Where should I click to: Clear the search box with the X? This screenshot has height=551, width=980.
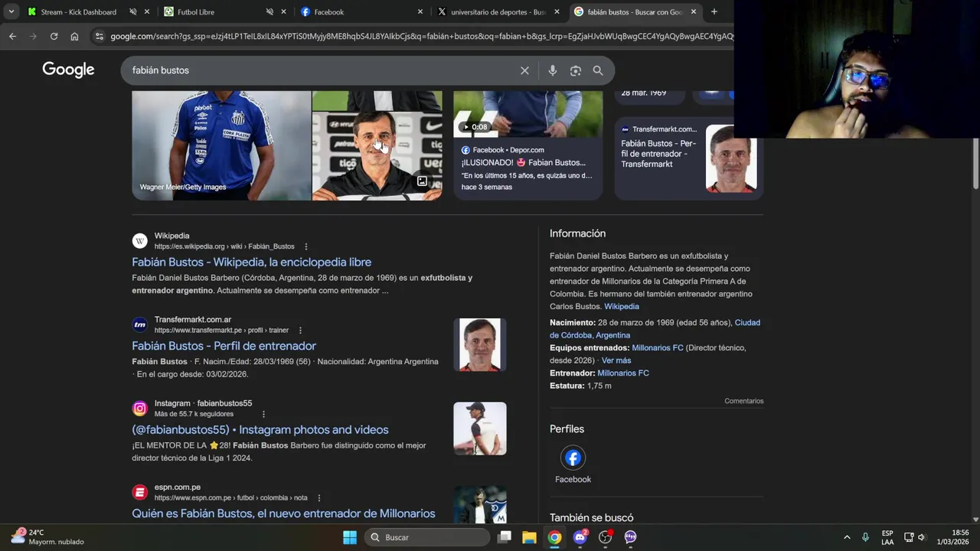coord(524,70)
